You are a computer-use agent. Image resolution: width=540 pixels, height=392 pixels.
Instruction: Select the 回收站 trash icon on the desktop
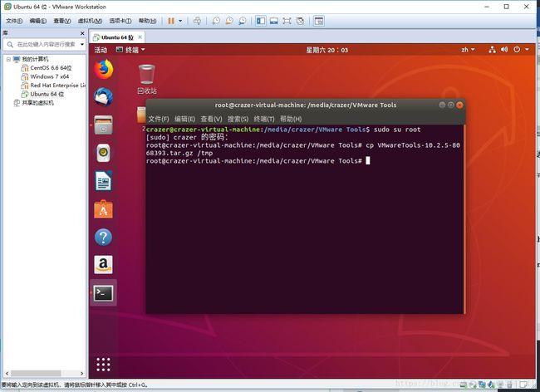pos(147,80)
